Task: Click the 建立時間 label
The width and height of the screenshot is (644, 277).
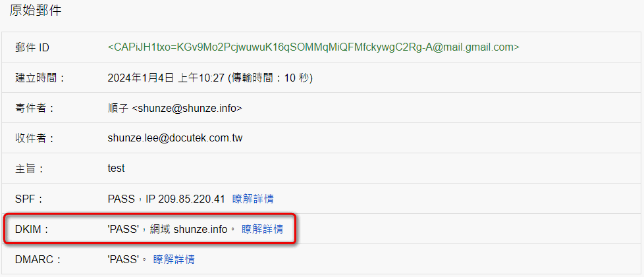Action: point(40,78)
